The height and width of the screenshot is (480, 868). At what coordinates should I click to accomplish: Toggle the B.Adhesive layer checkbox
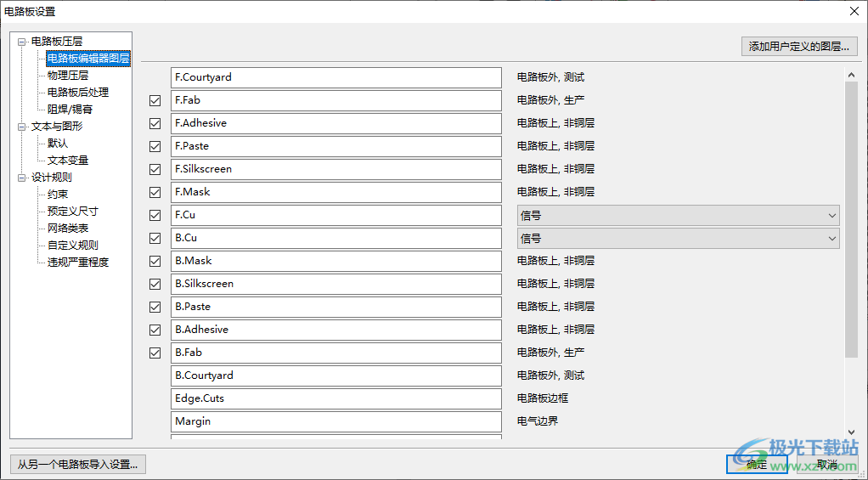155,330
